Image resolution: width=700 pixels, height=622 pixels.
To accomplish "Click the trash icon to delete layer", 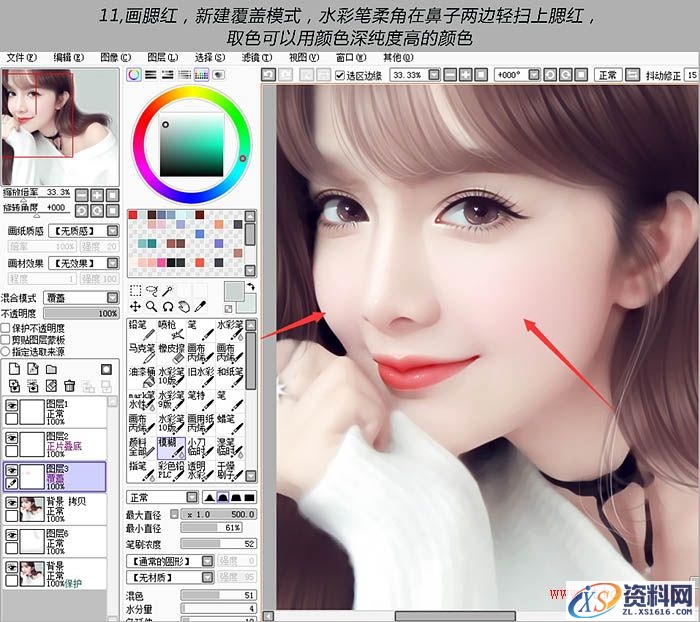I will pyautogui.click(x=70, y=385).
